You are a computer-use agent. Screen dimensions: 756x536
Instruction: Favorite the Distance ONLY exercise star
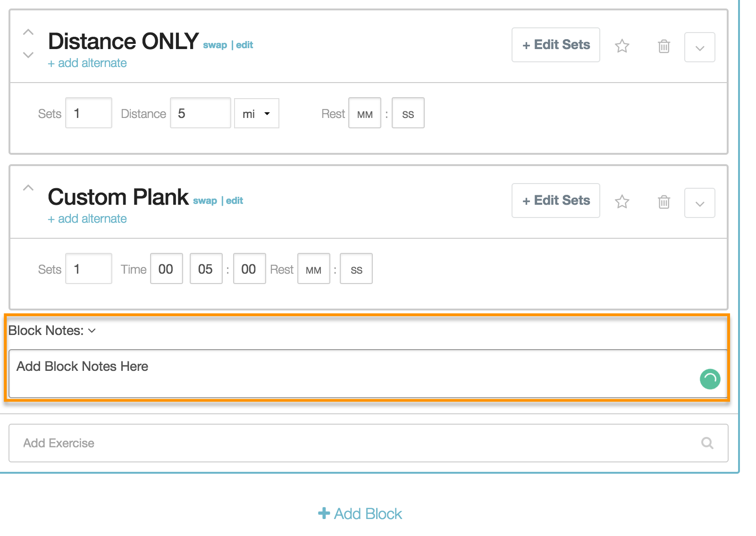[622, 46]
